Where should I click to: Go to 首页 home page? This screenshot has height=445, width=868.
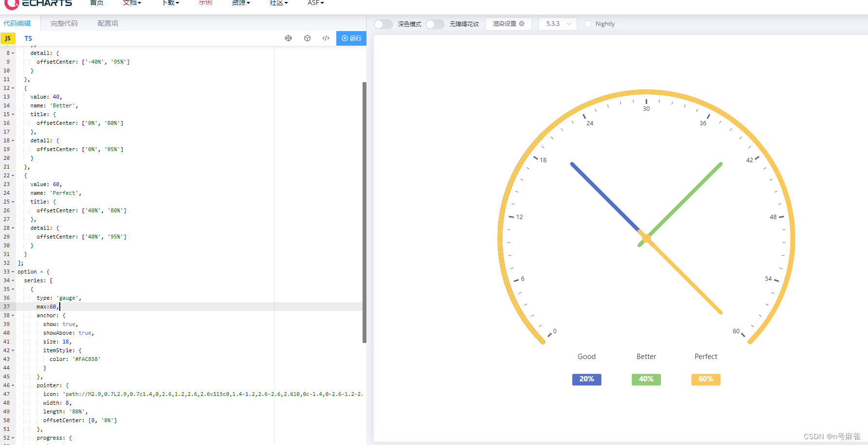click(x=97, y=3)
